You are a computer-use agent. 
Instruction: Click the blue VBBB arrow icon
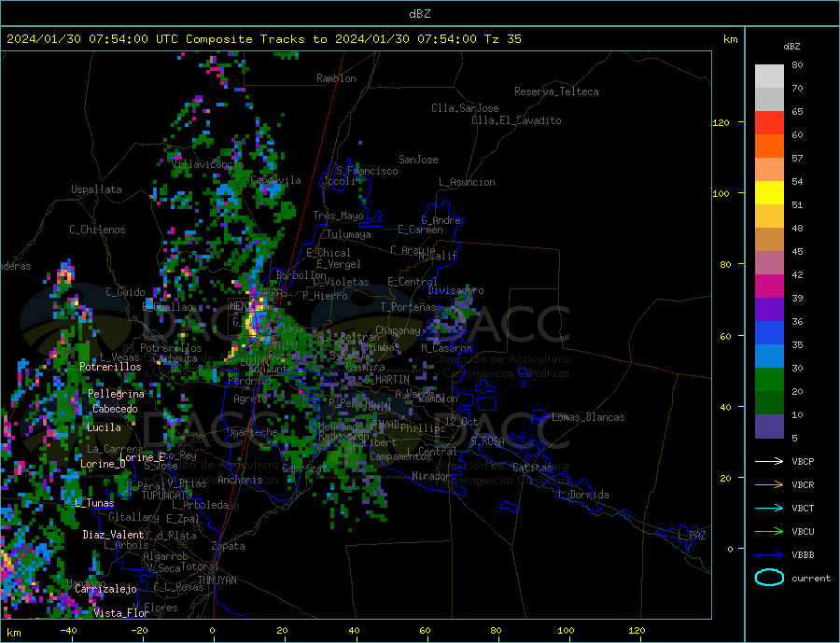coord(769,554)
